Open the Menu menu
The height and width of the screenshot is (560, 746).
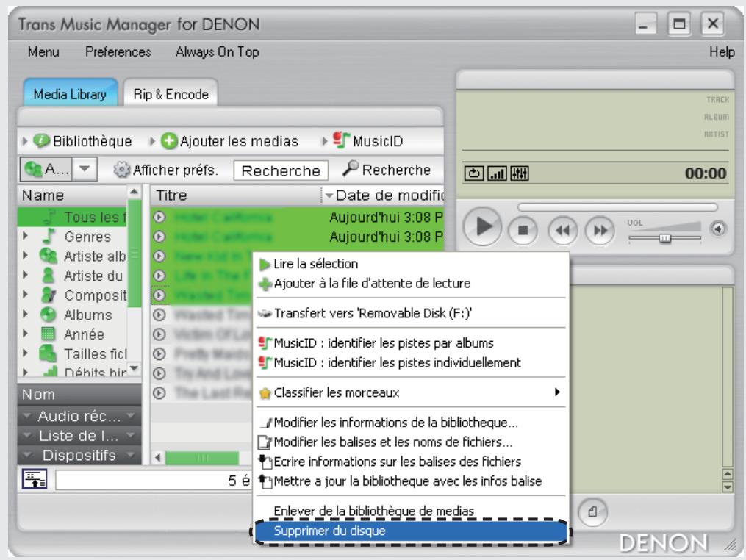pyautogui.click(x=43, y=51)
